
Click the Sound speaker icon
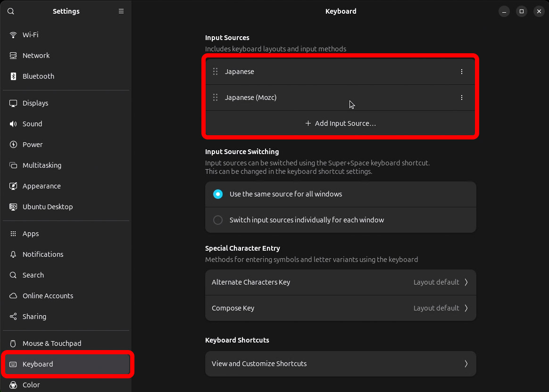click(13, 124)
